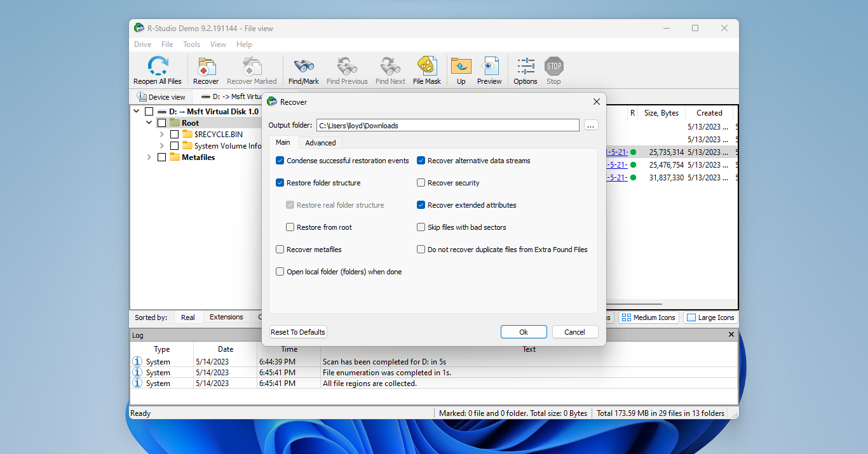Enable Recover security option

(421, 183)
